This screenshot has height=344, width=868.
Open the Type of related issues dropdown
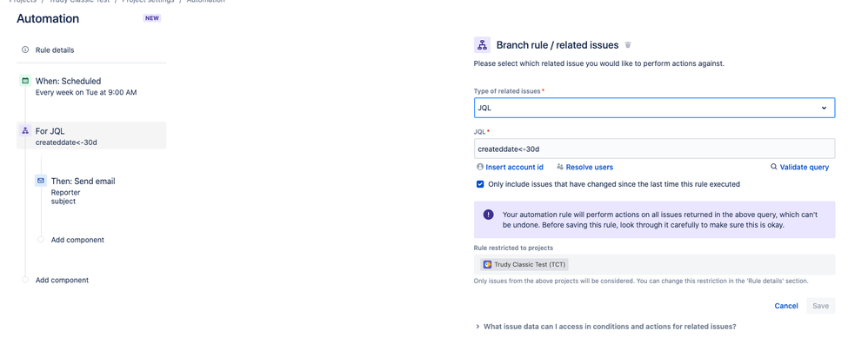click(x=654, y=108)
